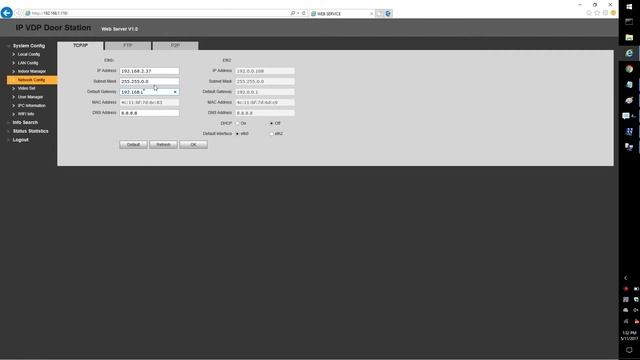Open LAN Config sidebar item
The image size is (640, 360).
[28, 63]
